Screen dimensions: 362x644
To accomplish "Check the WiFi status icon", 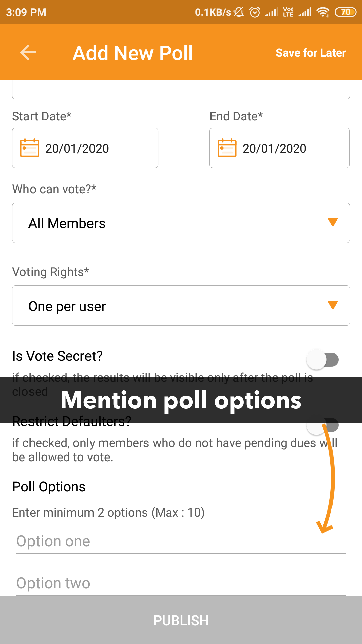I will 323,12.
